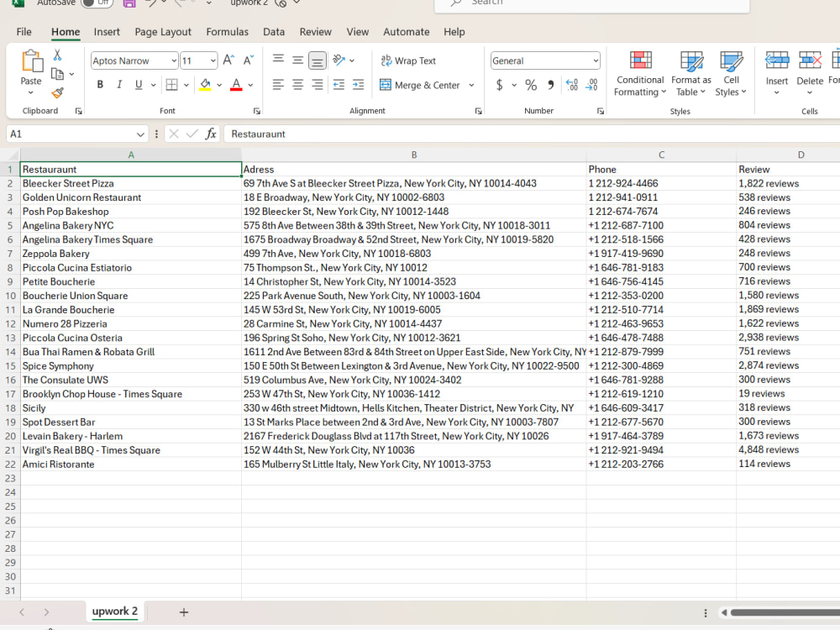Click the Search box
The width and height of the screenshot is (840, 630).
(x=591, y=4)
